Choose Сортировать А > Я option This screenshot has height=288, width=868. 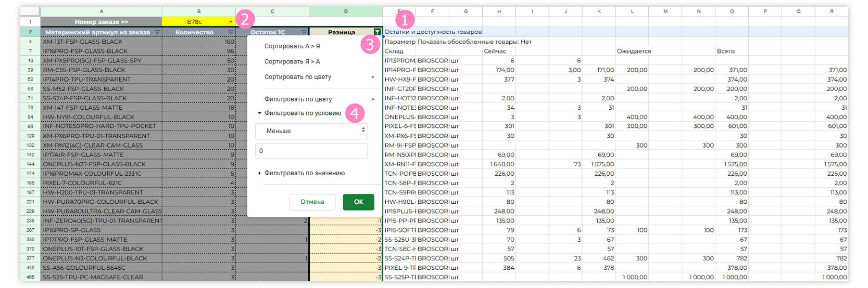tap(292, 46)
